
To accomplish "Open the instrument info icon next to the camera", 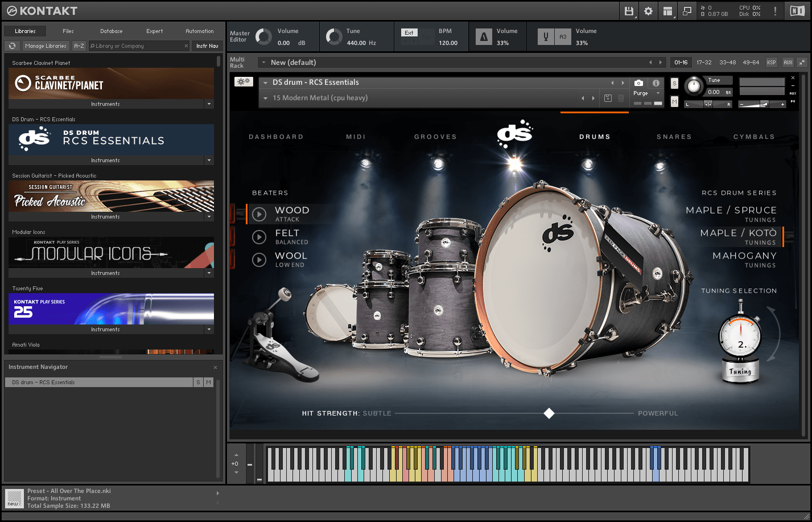I will [x=656, y=83].
